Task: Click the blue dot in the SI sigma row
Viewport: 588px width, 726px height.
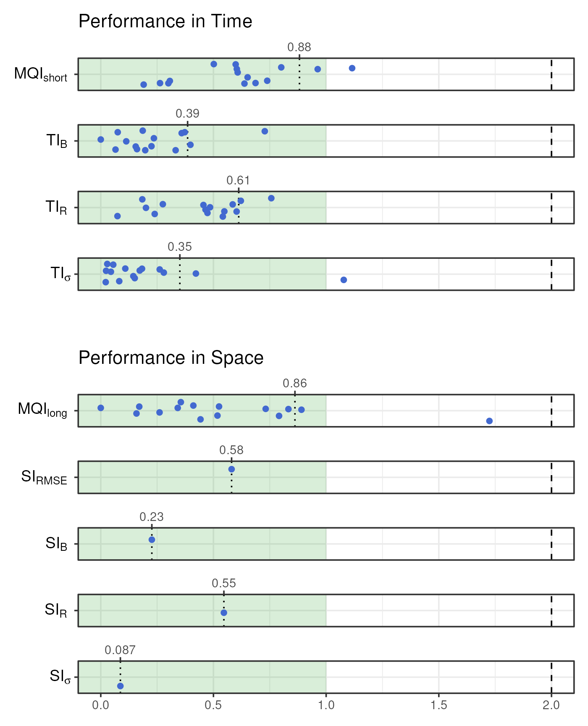Action: (121, 686)
